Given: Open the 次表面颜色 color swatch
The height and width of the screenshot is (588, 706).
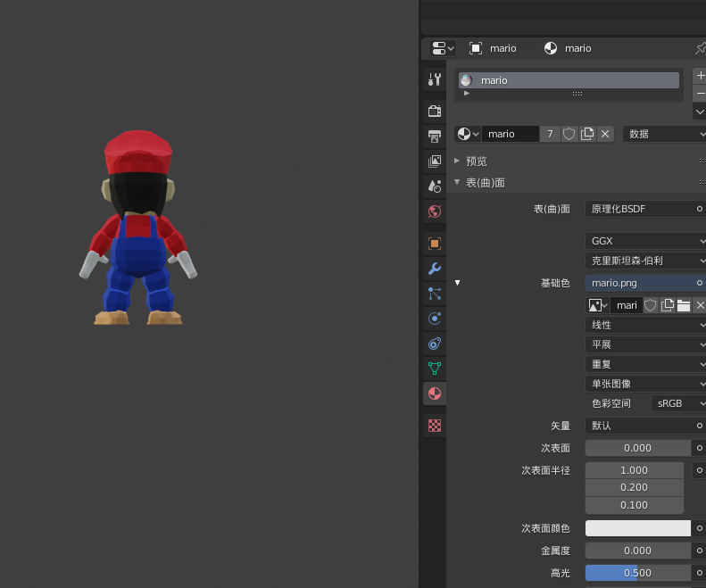Looking at the screenshot, I should pos(638,528).
